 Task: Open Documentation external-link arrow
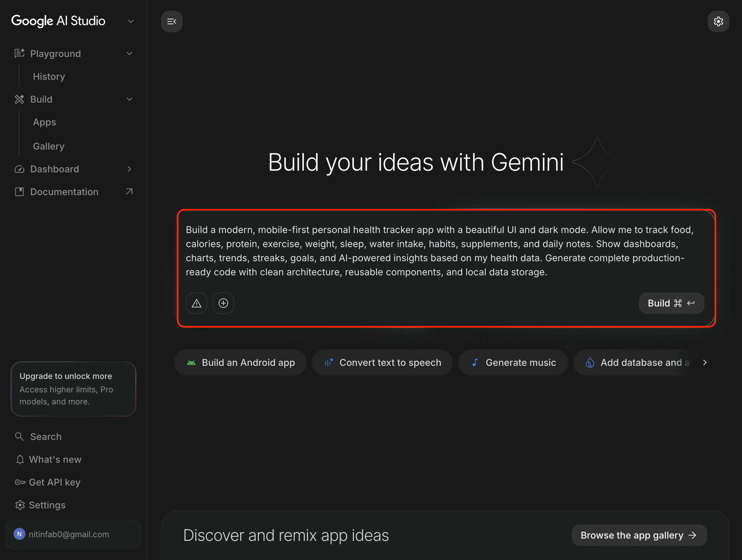click(x=129, y=191)
